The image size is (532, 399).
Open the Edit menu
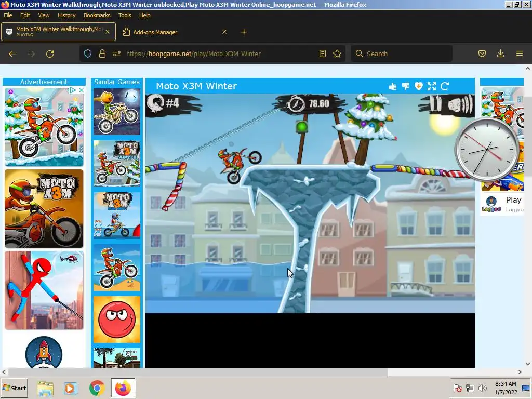25,15
